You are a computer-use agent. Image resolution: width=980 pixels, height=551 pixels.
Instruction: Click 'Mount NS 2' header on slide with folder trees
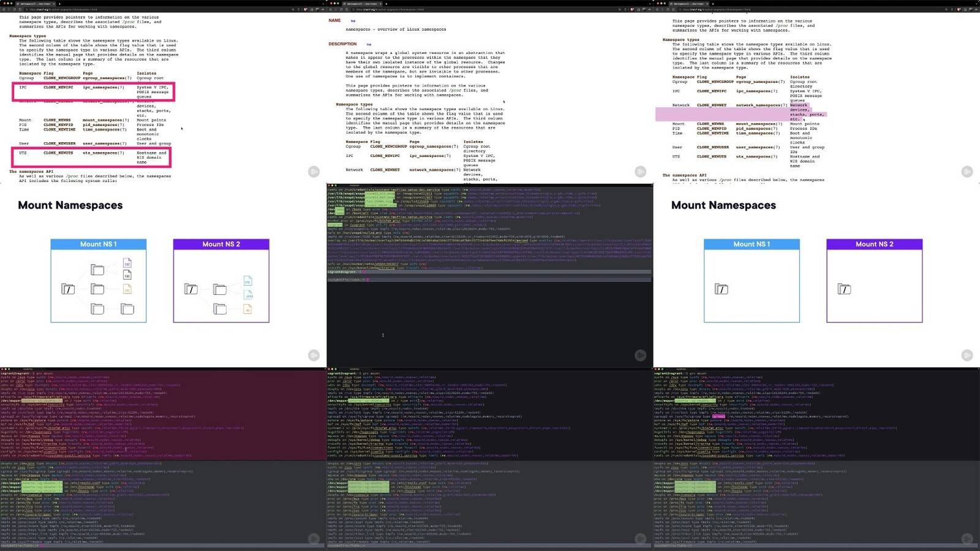221,244
